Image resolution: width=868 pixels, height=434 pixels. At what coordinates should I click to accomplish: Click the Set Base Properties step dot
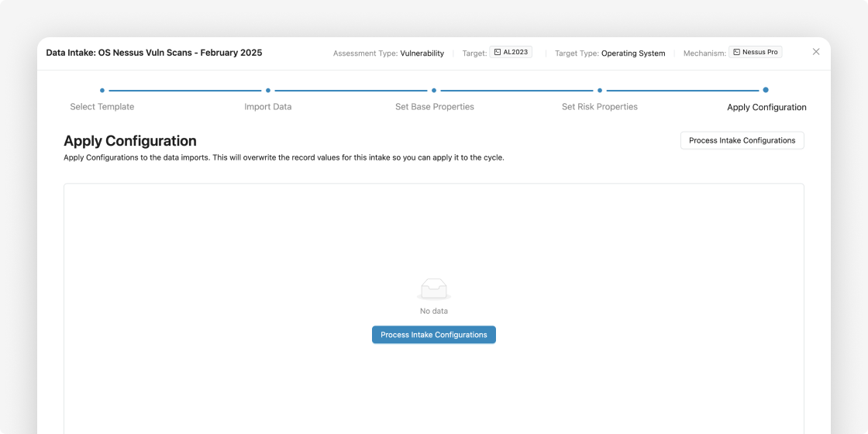pos(434,90)
